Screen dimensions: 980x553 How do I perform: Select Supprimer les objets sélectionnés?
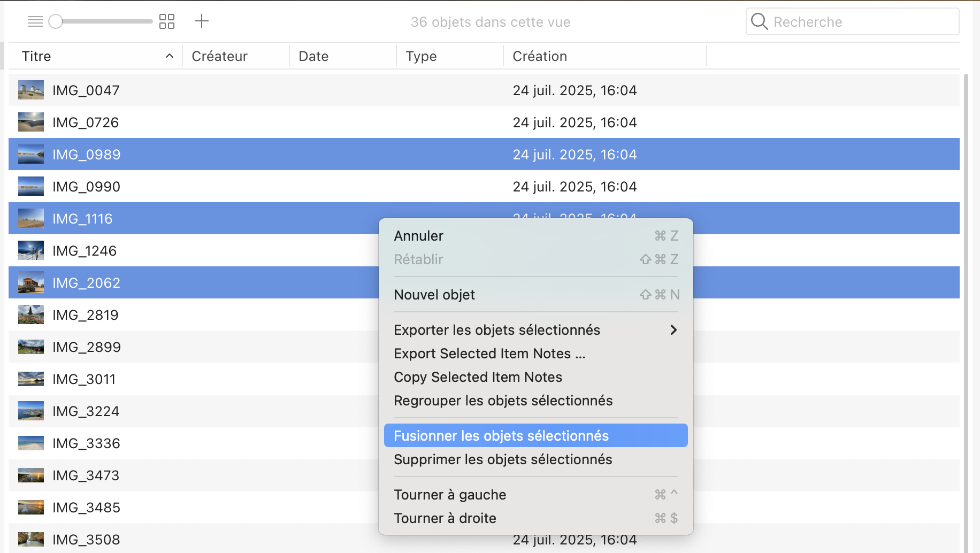point(503,459)
